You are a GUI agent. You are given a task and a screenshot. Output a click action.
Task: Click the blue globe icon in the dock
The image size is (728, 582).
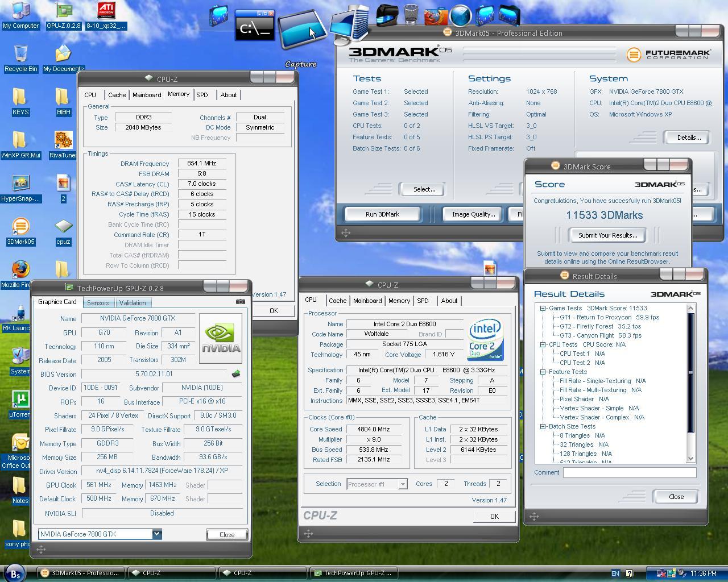[x=460, y=15]
